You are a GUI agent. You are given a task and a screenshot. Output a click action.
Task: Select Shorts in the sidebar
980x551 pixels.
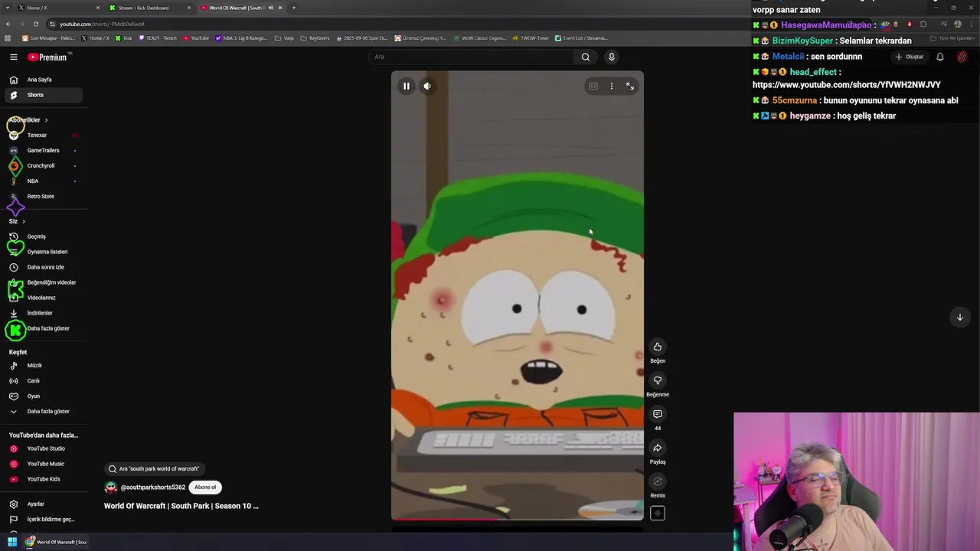[x=43, y=95]
